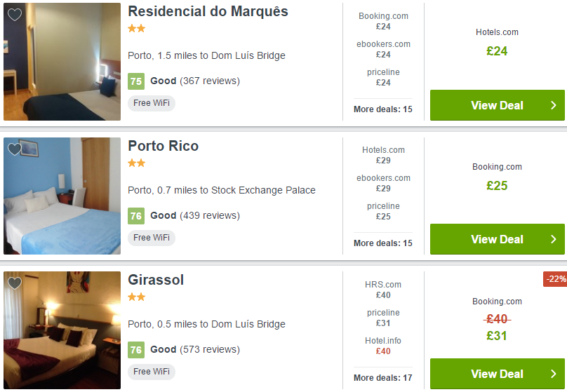Image resolution: width=567 pixels, height=392 pixels.
Task: Toggle heart favorite on Porto Rico
Action: 14,149
